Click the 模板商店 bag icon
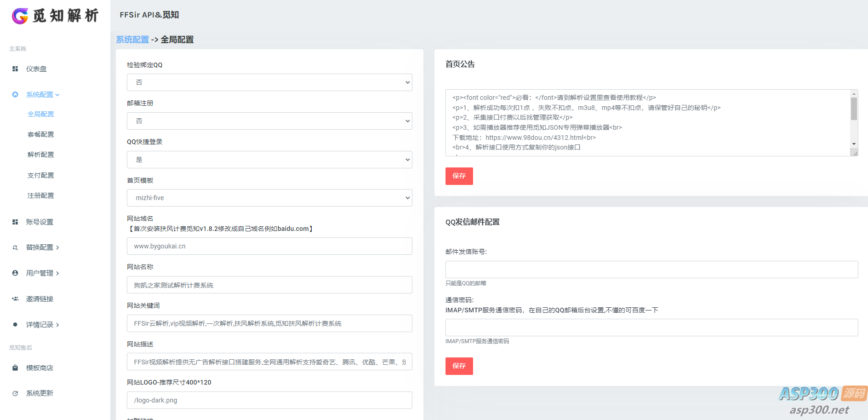This screenshot has height=420, width=868. coord(15,368)
